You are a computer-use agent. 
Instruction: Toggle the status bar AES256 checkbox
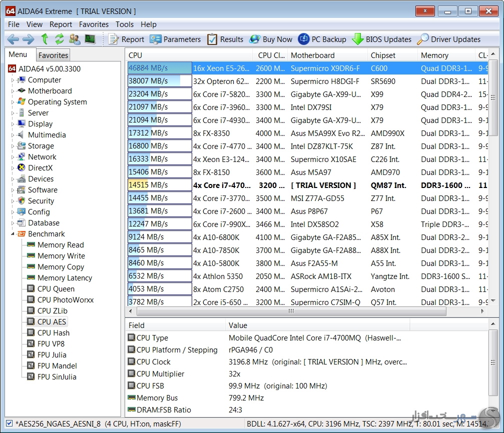tap(10, 423)
